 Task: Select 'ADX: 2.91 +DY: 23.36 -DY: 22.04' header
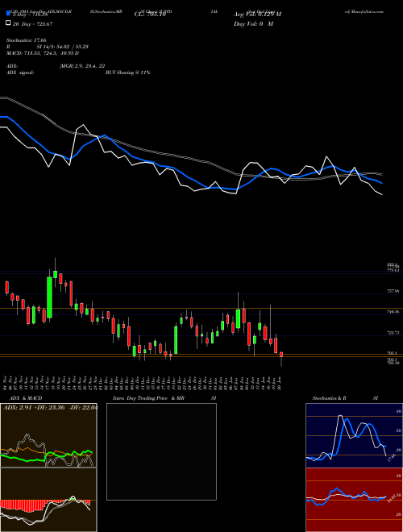(x=50, y=408)
